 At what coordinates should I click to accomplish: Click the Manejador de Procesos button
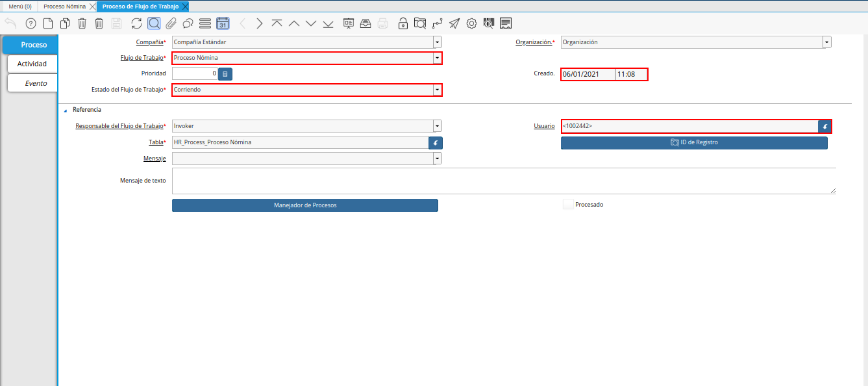coord(304,205)
